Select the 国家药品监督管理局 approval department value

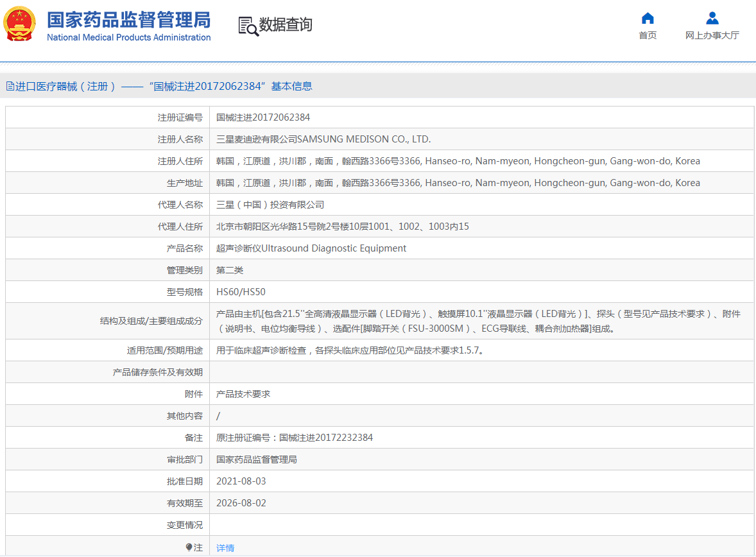(x=257, y=459)
